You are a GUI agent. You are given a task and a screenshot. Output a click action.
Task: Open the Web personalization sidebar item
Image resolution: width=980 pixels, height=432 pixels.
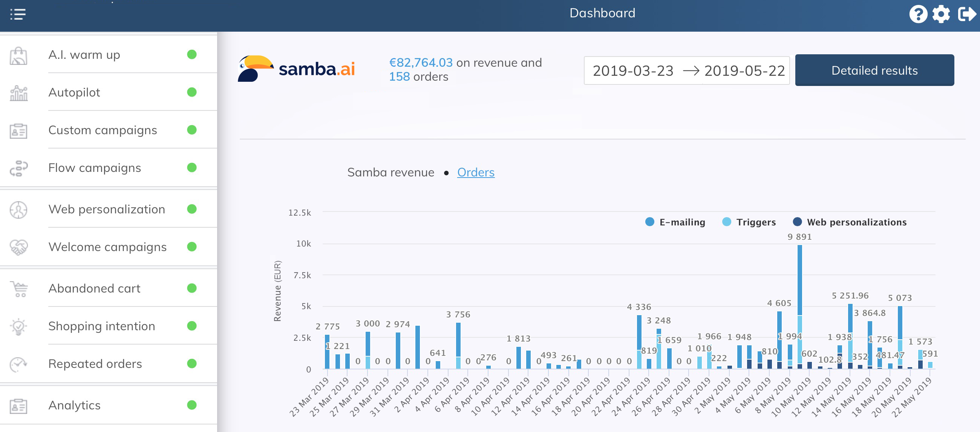coord(107,209)
